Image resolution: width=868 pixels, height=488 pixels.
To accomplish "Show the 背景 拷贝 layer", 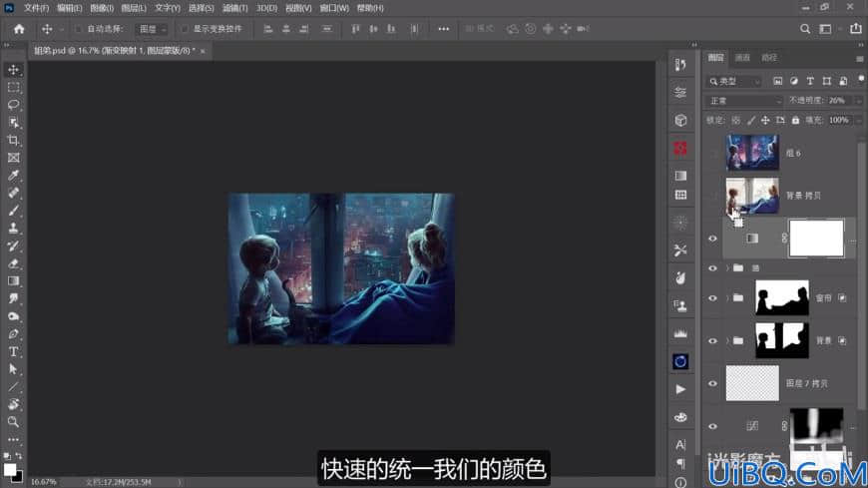I will tap(712, 196).
